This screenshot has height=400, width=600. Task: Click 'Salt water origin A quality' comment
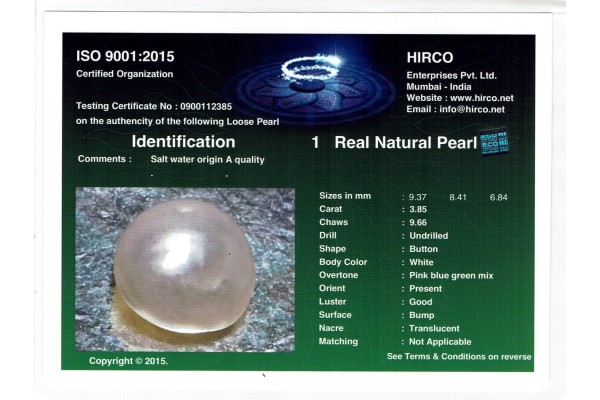click(207, 160)
